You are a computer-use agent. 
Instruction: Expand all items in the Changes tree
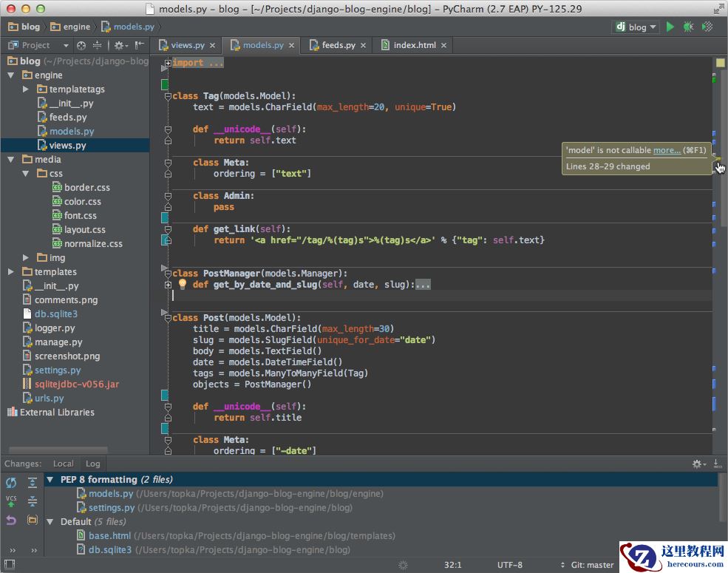31,482
